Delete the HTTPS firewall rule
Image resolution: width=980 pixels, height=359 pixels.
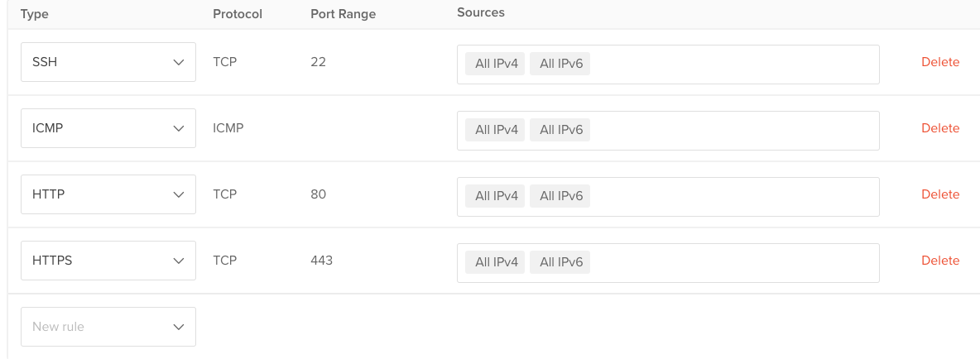[940, 261]
